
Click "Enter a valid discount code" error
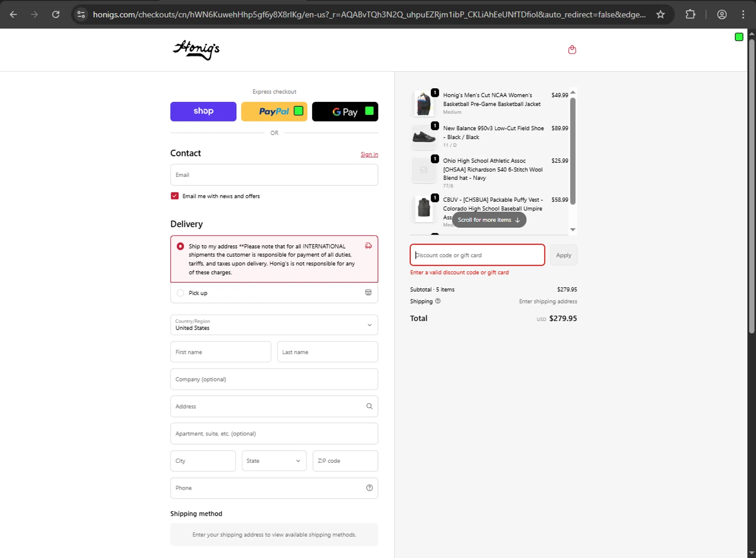(x=459, y=272)
